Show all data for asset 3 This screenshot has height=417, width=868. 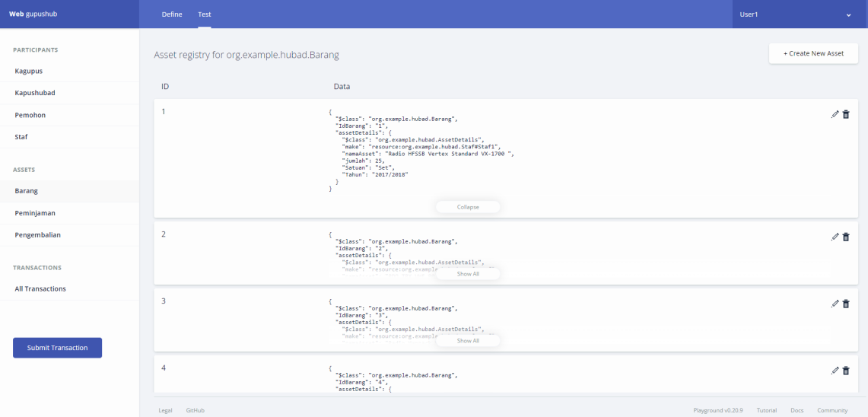pos(468,341)
